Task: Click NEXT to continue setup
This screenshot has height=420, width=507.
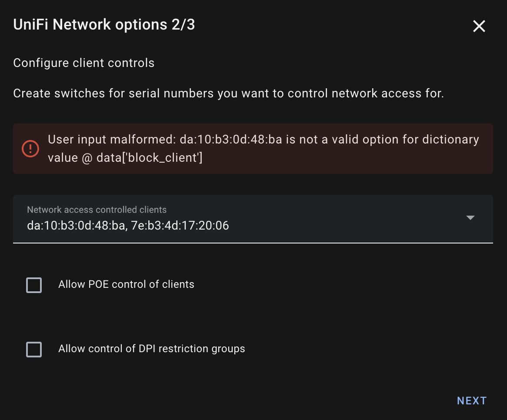Action: pos(472,400)
